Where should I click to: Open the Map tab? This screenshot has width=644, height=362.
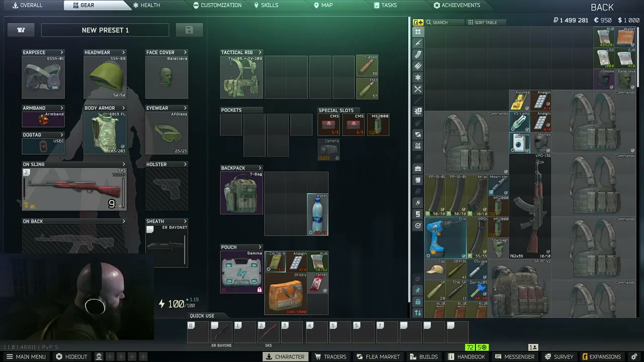click(x=324, y=5)
